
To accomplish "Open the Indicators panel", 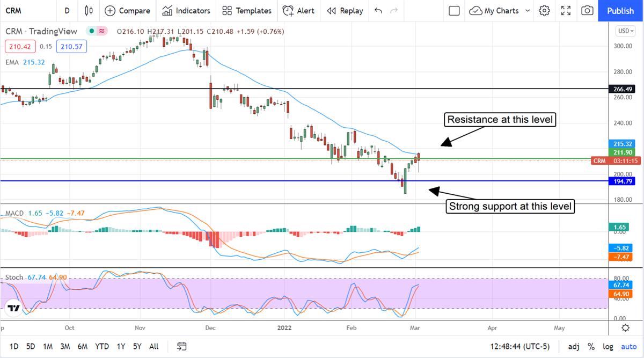I will 186,11.
